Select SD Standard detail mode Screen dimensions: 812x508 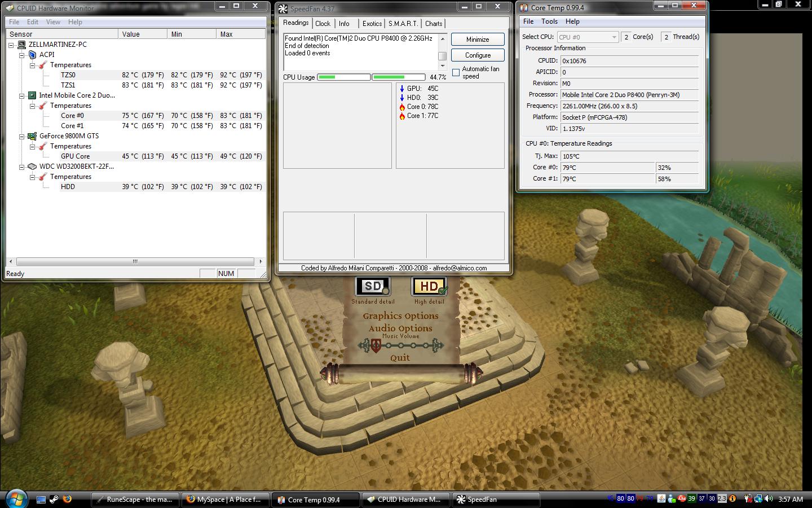click(373, 287)
